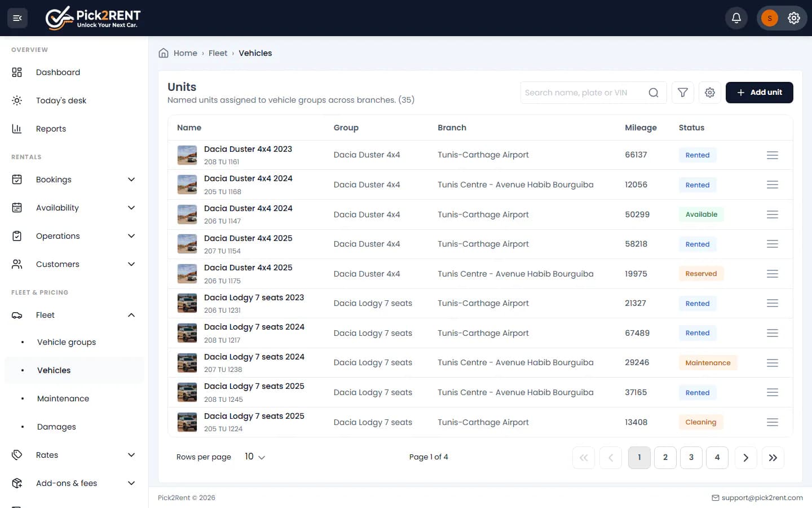Expand the Availability menu

point(74,208)
